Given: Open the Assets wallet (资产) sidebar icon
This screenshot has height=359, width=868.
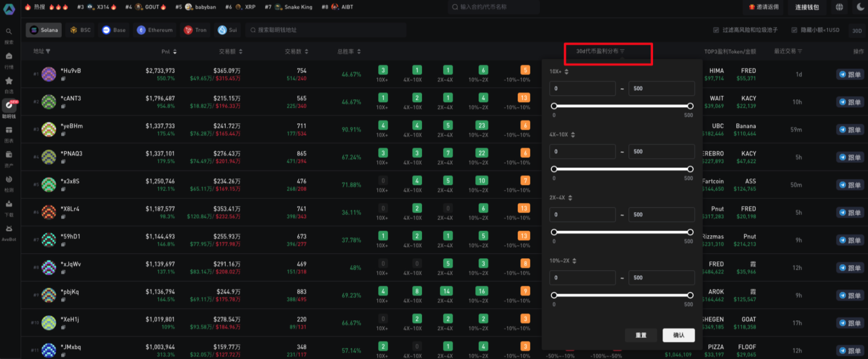Looking at the screenshot, I should pyautogui.click(x=9, y=155).
